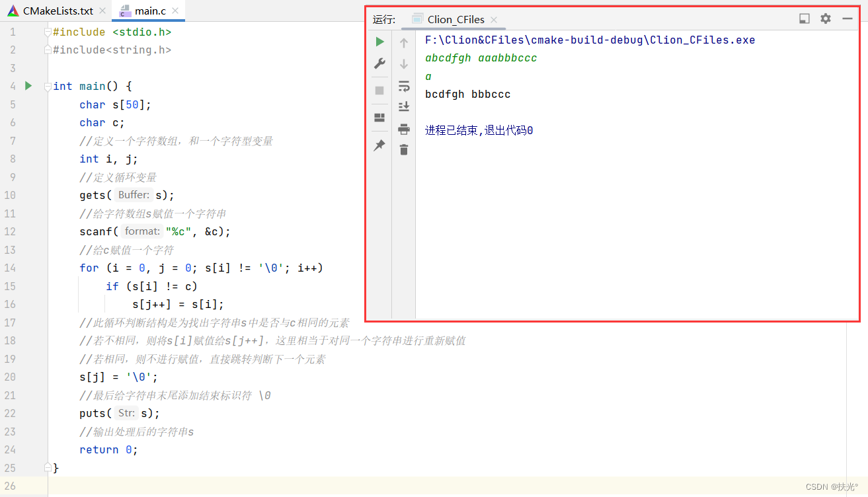The height and width of the screenshot is (497, 868).
Task: Click the scanf format string "%c"
Action: (178, 231)
